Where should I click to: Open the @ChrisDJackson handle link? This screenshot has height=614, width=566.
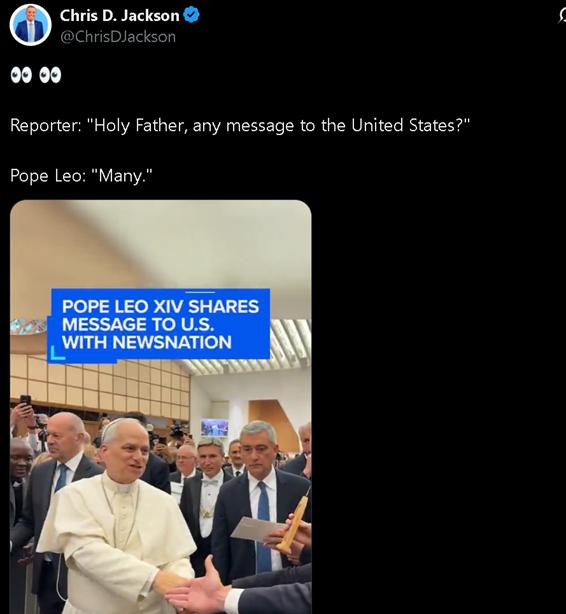(118, 37)
